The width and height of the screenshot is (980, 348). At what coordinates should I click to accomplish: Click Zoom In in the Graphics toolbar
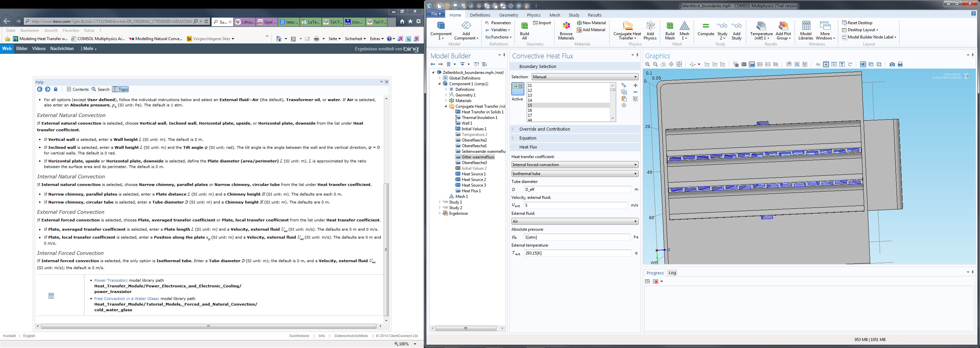click(648, 64)
